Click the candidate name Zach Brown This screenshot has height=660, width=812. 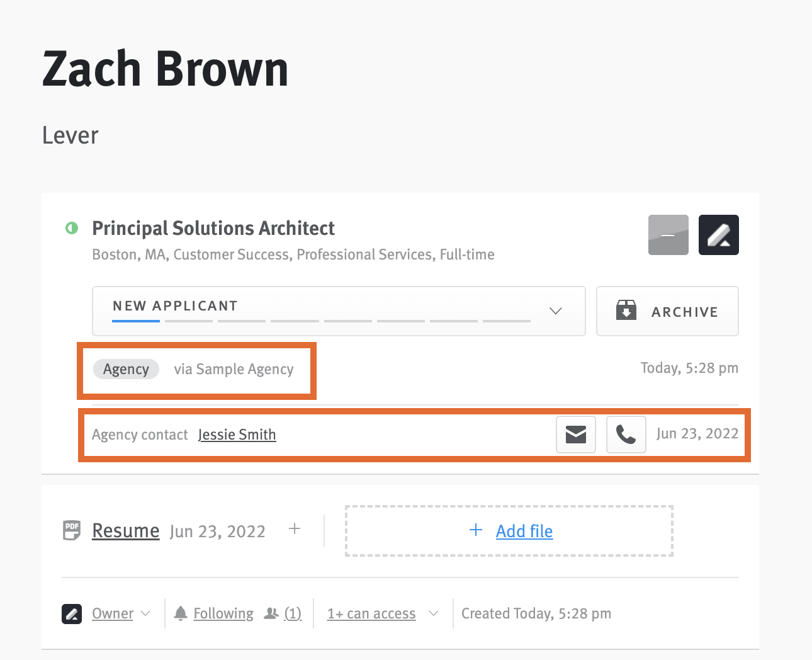click(165, 69)
